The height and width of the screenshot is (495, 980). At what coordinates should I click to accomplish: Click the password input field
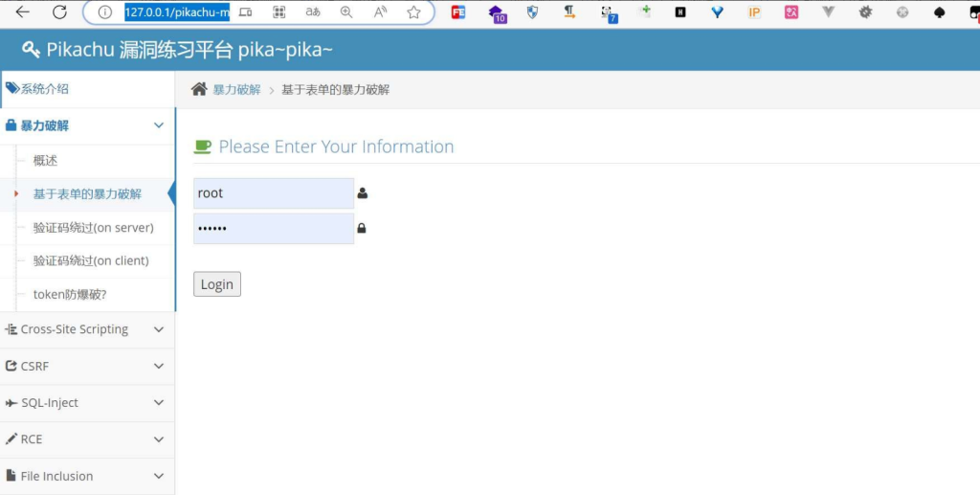point(273,229)
